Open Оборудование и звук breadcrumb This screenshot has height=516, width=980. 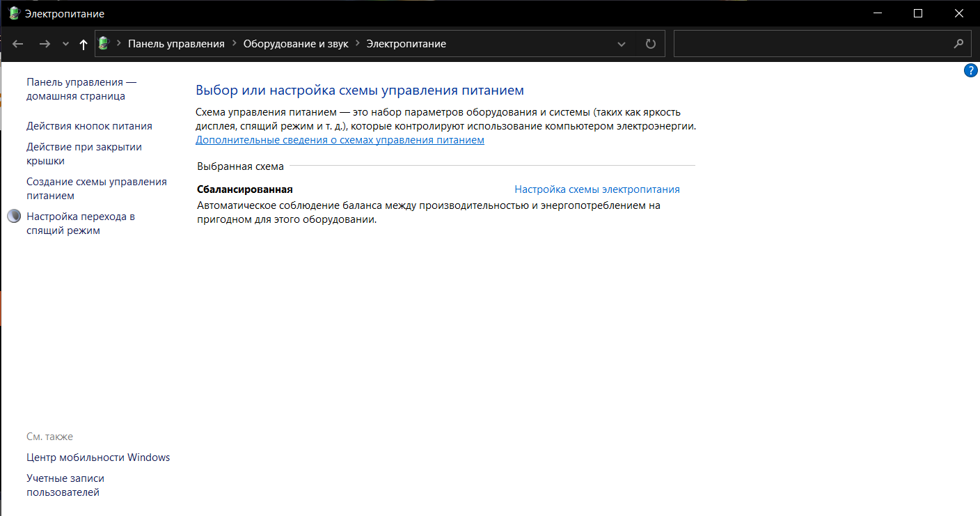(x=296, y=43)
